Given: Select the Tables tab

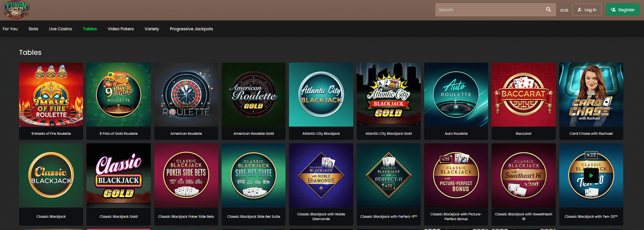Looking at the screenshot, I should pos(90,29).
